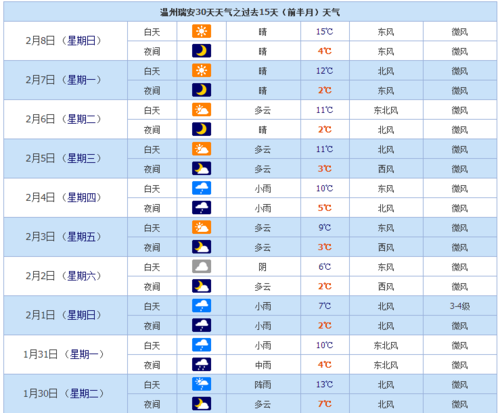Open the 星期日 link next to 2月8日
The height and width of the screenshot is (413, 500).
[x=81, y=41]
